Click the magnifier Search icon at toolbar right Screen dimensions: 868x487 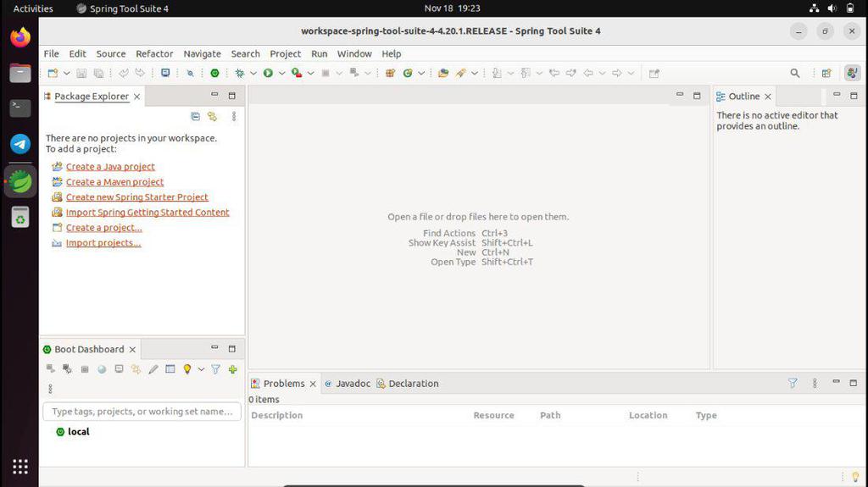point(795,73)
